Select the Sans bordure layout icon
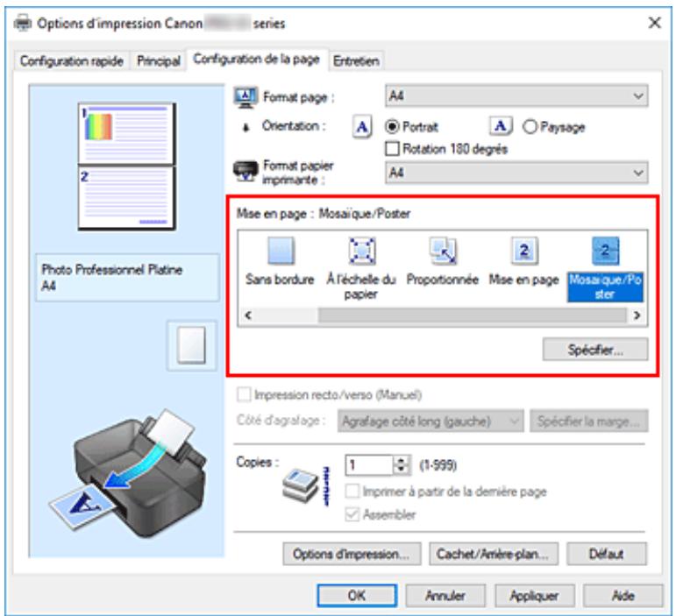Viewport: 676px width, 616px height. pos(281,251)
